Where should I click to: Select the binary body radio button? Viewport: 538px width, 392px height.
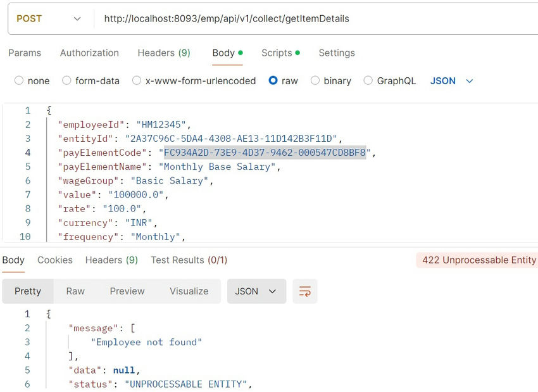tap(315, 80)
